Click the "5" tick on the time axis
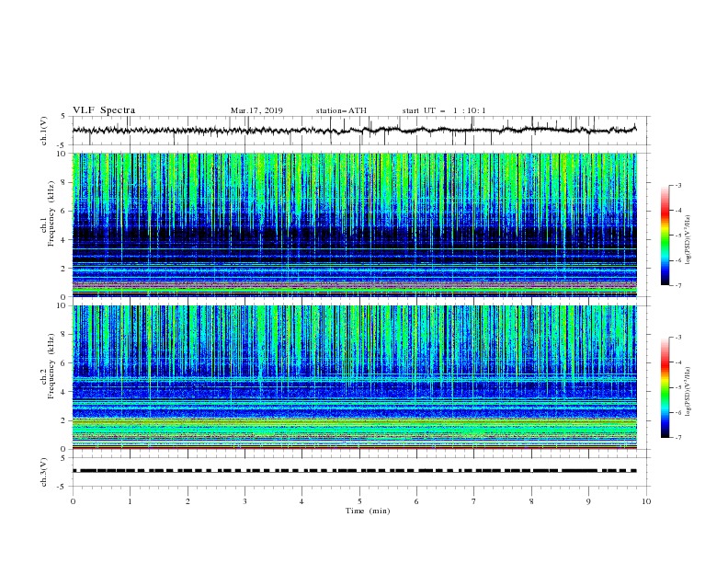The height and width of the screenshot is (563, 728). pos(359,501)
